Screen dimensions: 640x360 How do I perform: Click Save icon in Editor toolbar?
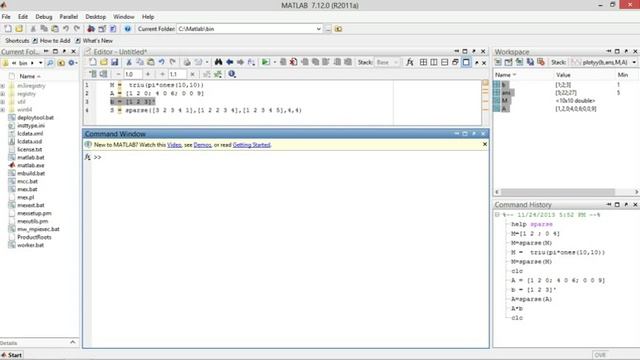(x=115, y=62)
